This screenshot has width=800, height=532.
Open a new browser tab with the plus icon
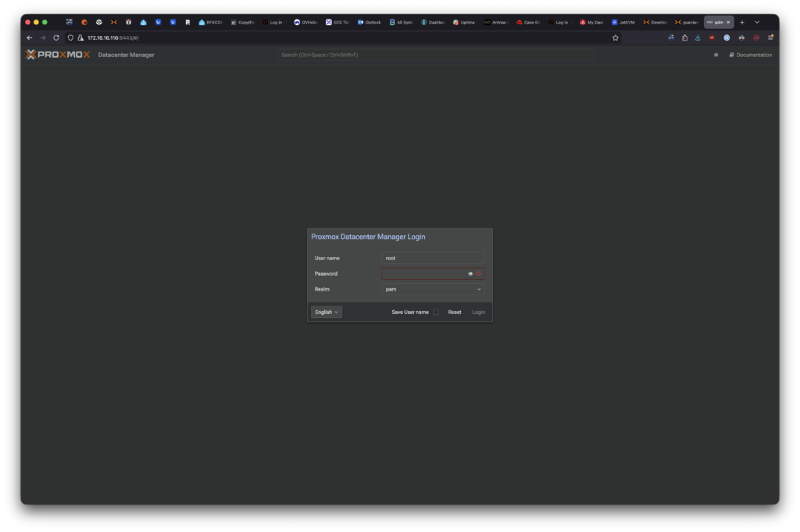[742, 22]
